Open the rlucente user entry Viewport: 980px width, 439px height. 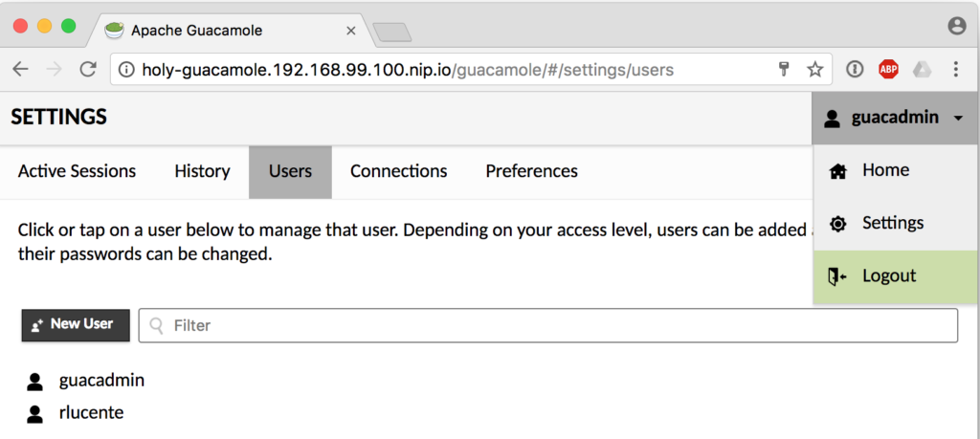[91, 413]
